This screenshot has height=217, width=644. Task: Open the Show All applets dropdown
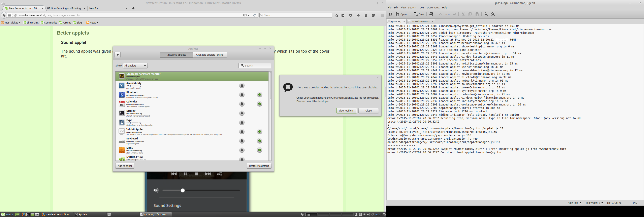point(135,66)
